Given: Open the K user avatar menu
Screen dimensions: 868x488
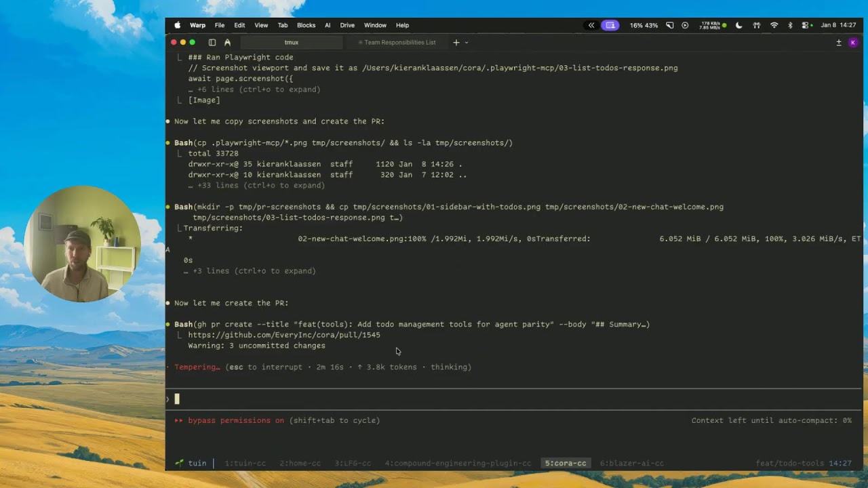Looking at the screenshot, I should [853, 42].
